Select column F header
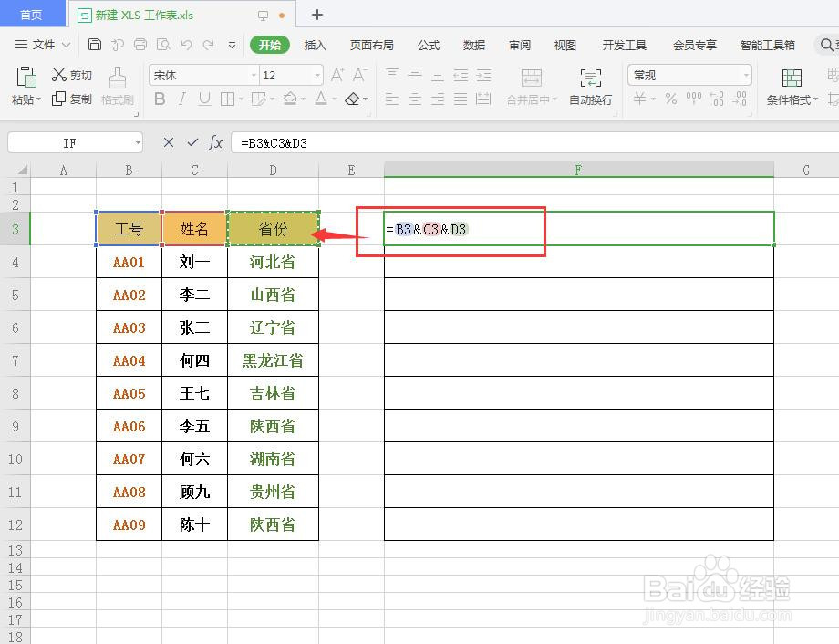The width and height of the screenshot is (839, 644). pos(578,170)
